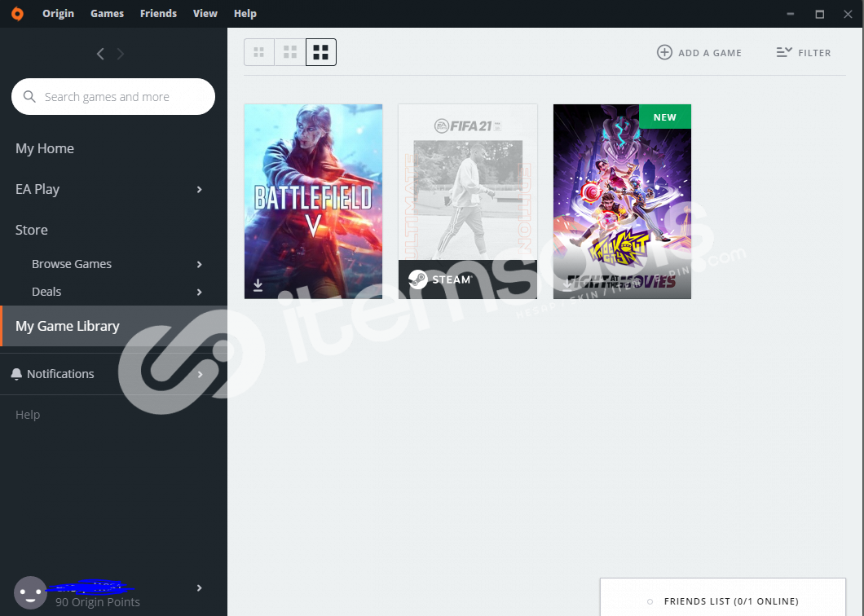This screenshot has height=616, width=864.
Task: Open the Games menu
Action: coord(107,14)
